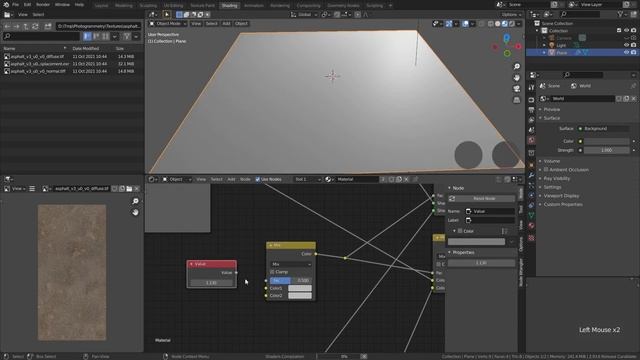Expand the Viewport Display panel

click(x=561, y=196)
